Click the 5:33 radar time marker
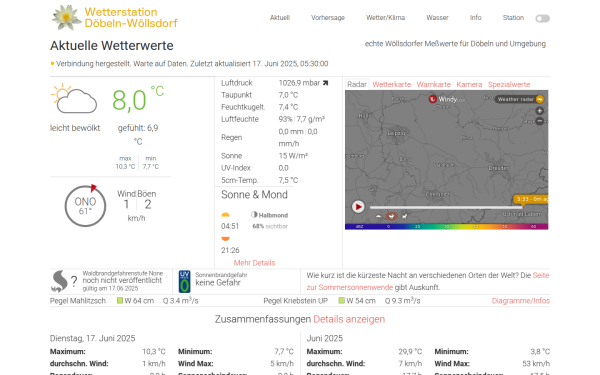 (x=531, y=199)
